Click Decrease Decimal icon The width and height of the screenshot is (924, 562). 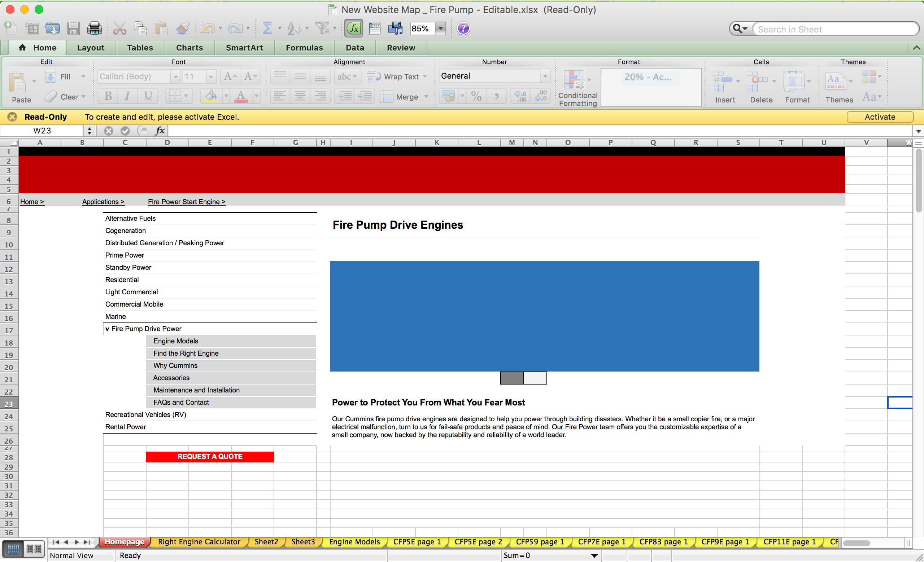541,96
